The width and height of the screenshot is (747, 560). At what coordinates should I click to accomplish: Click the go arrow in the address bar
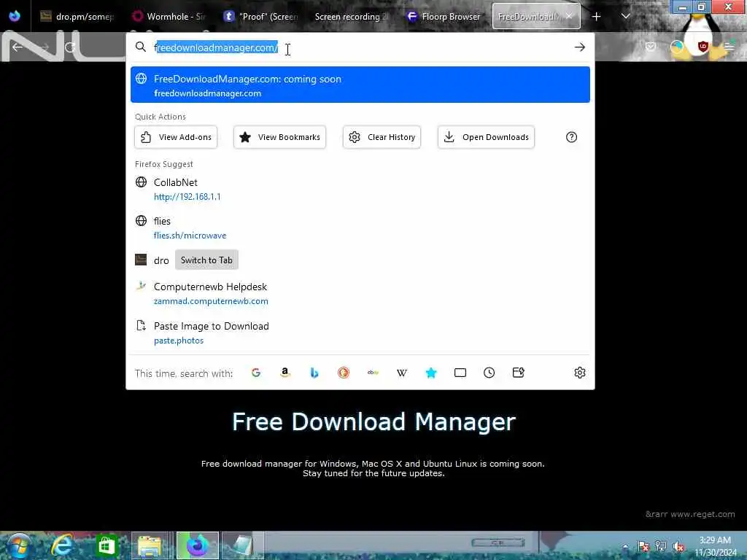[579, 47]
